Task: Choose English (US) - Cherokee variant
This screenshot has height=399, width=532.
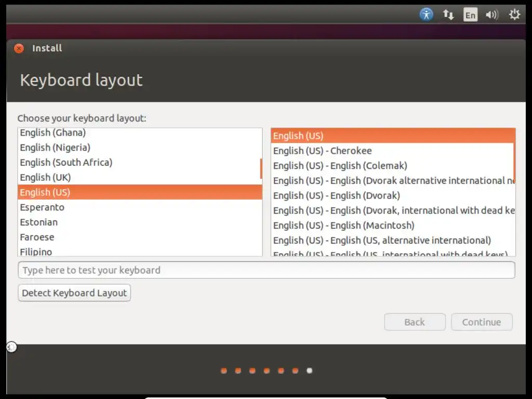Action: 393,151
